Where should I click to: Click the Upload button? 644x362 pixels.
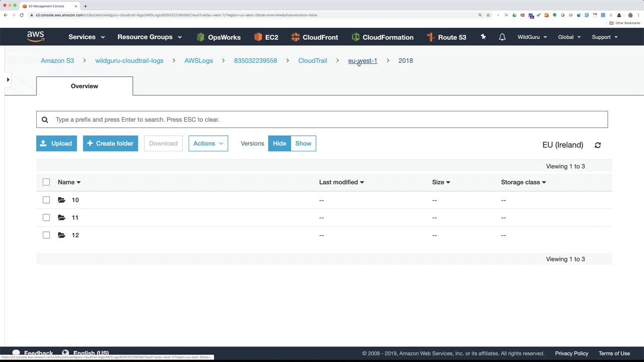click(56, 144)
